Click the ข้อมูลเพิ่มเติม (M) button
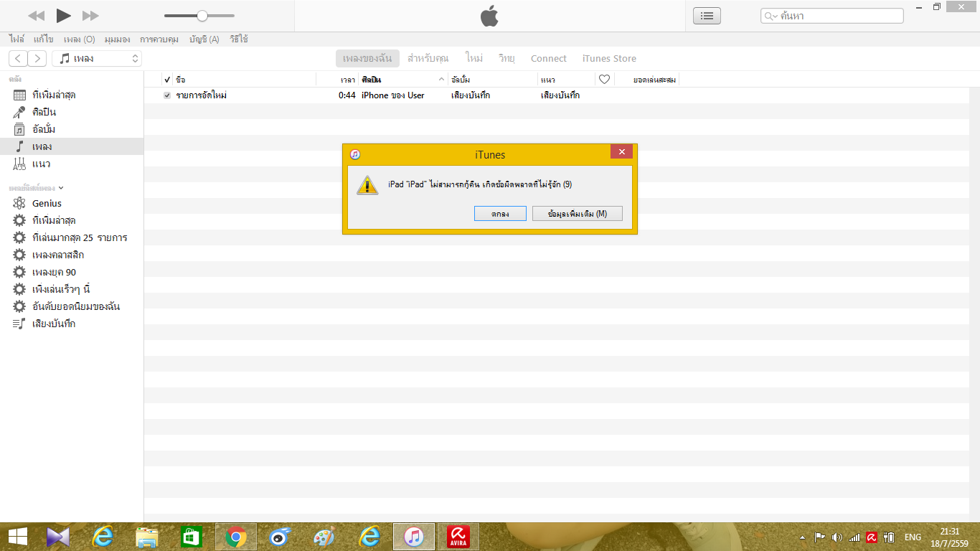The height and width of the screenshot is (551, 980). point(578,214)
